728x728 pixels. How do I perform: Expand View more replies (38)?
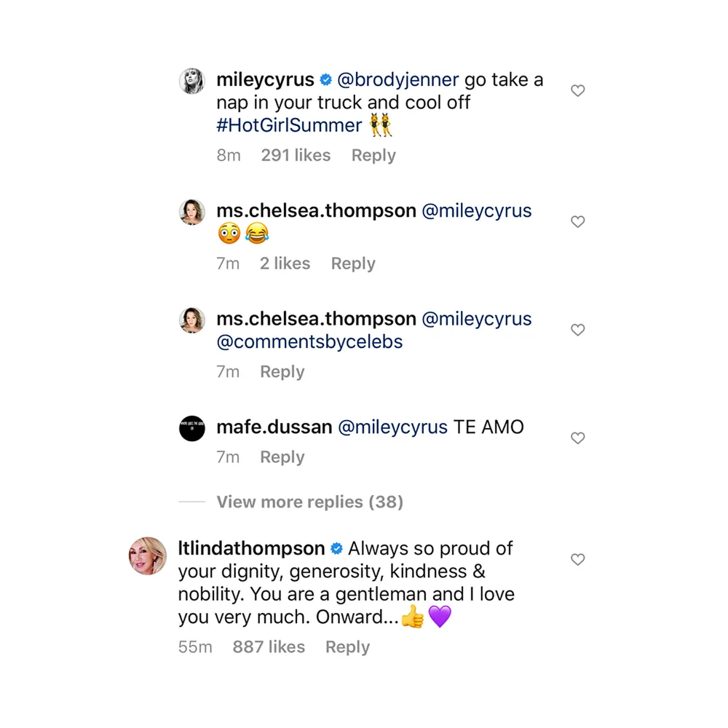pyautogui.click(x=309, y=502)
